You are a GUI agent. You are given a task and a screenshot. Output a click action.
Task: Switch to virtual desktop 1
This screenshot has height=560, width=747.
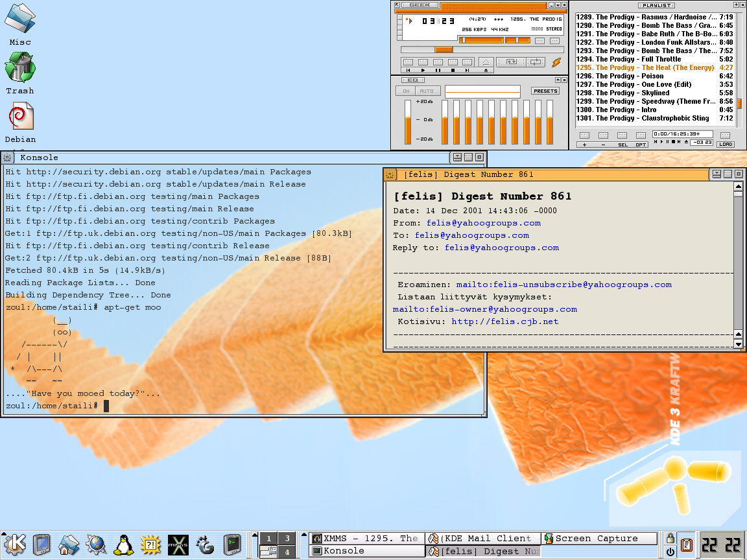click(268, 539)
